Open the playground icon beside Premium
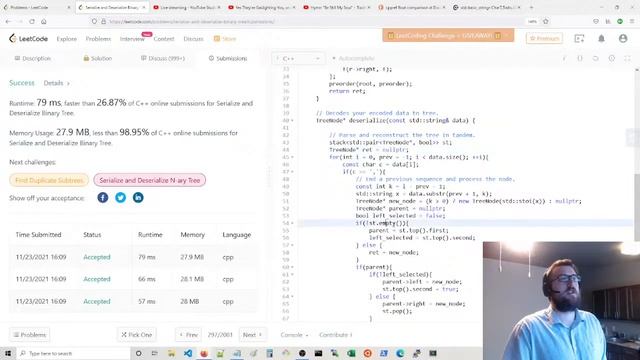 (x=579, y=38)
